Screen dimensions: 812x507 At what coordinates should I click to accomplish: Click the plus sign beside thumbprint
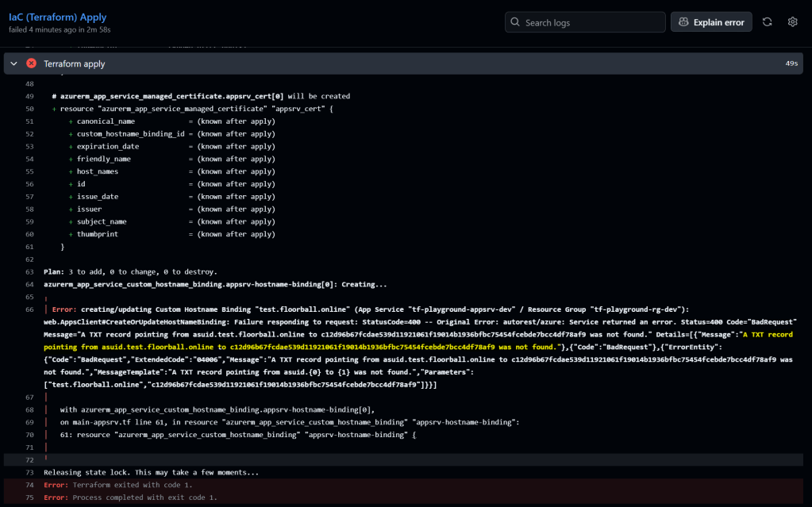coord(70,235)
